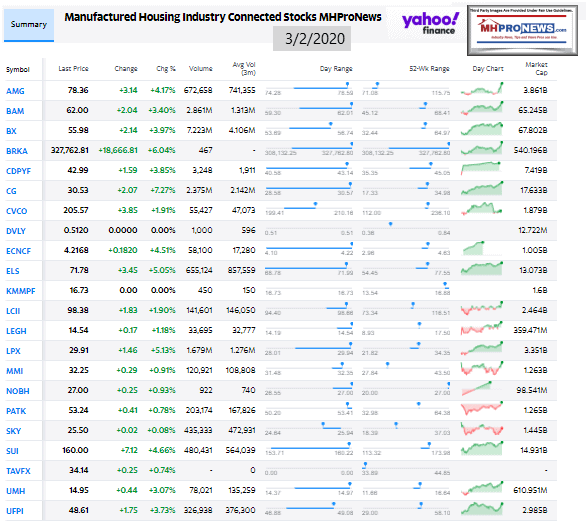Screen dimensions: 588x531
Task: Click KMMPF last price 16.73
Action: coord(79,290)
